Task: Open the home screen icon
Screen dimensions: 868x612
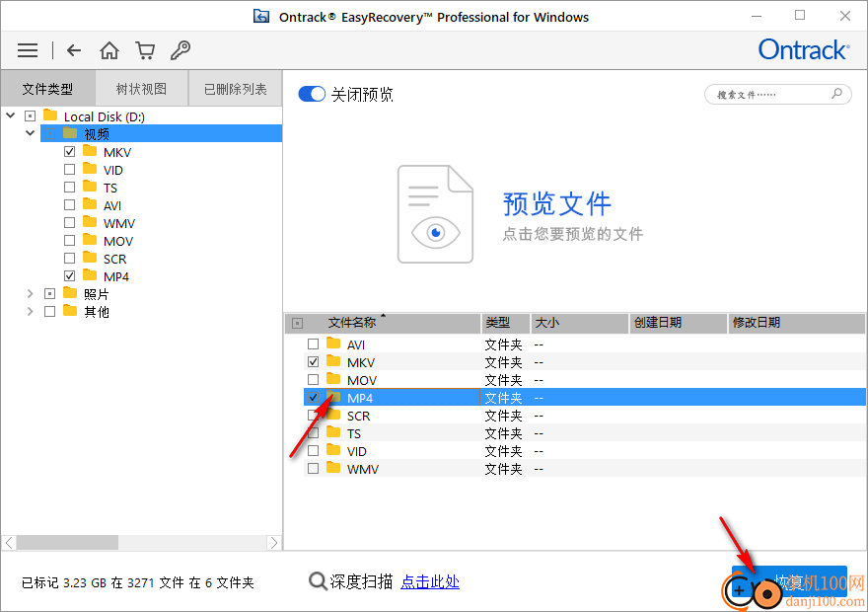Action: click(x=109, y=50)
